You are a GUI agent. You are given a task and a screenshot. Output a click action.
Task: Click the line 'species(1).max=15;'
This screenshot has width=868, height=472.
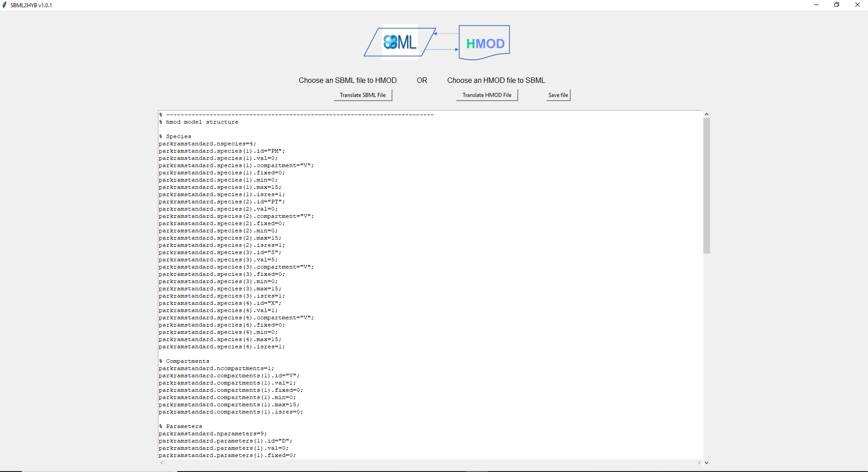[220, 188]
